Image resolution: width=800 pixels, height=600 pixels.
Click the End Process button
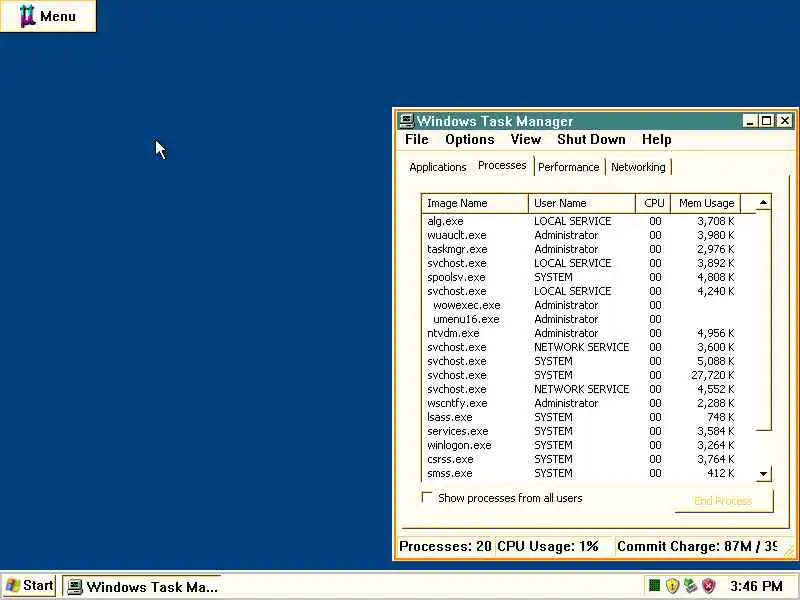(723, 501)
